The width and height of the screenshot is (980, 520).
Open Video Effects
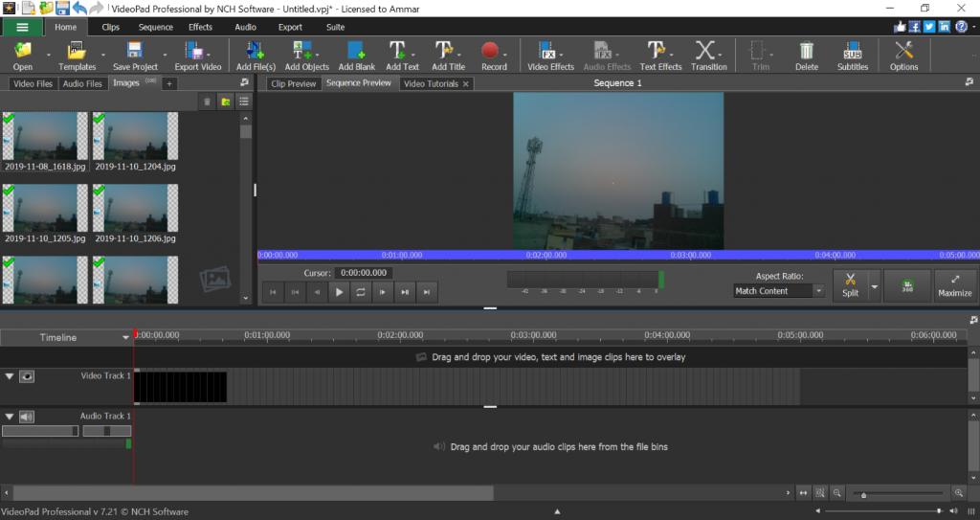point(550,56)
